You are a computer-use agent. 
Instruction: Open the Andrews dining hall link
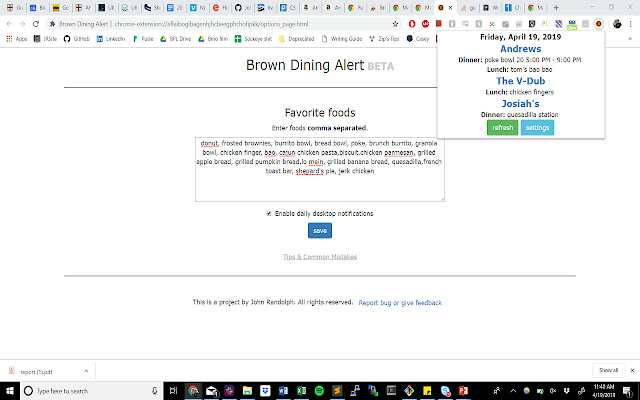click(x=520, y=49)
